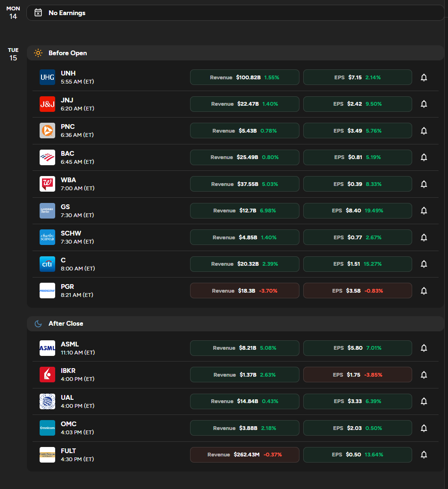Open the Interactive Brokers red logo
Screen dimensions: 448x489
pyautogui.click(x=47, y=375)
